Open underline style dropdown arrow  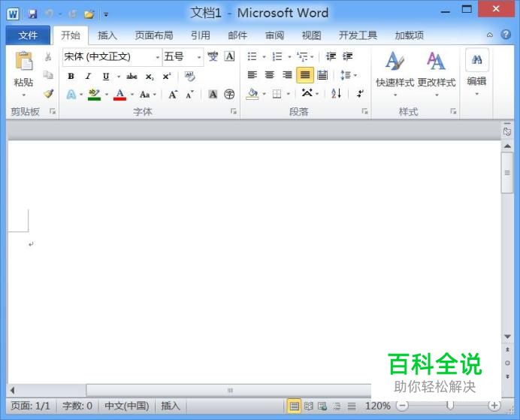click(x=119, y=77)
